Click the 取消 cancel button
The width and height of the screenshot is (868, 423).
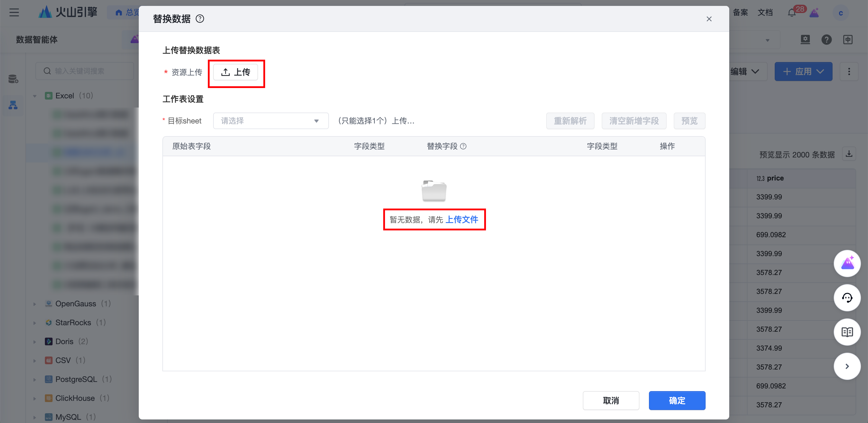tap(611, 401)
